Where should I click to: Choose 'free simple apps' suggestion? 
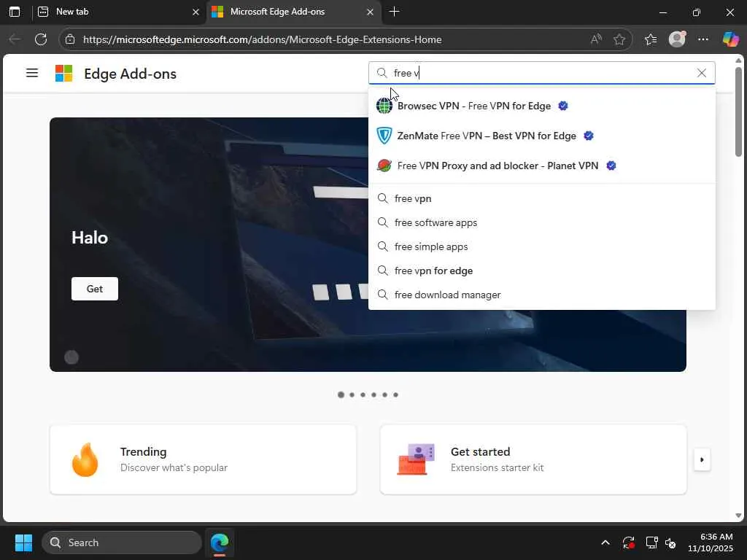[x=542, y=246]
